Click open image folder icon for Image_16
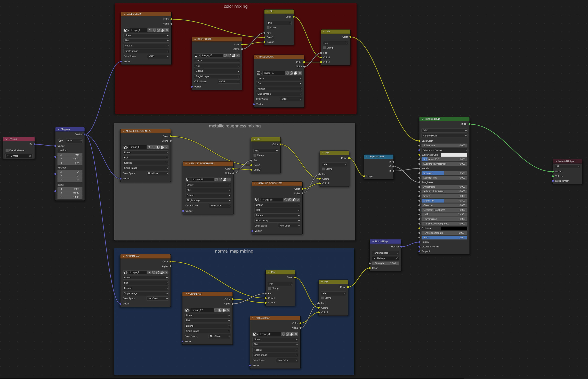 233,55
